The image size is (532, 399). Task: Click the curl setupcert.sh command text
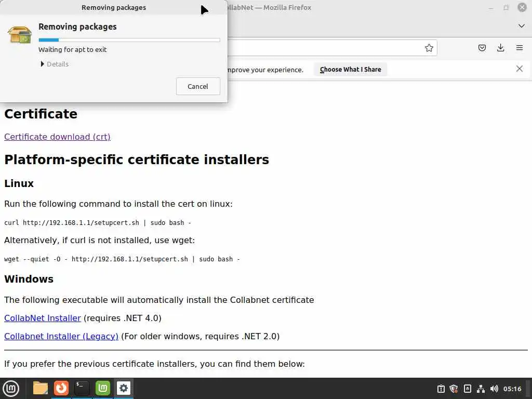tap(98, 222)
